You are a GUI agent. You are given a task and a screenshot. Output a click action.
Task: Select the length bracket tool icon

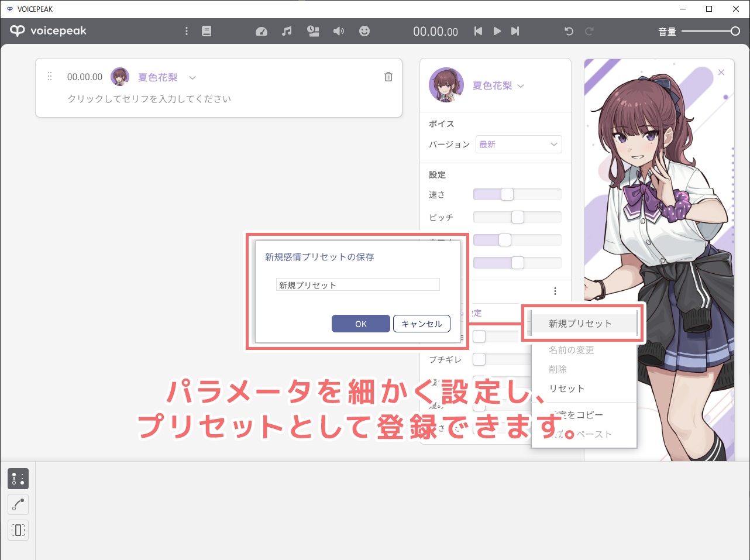(18, 530)
